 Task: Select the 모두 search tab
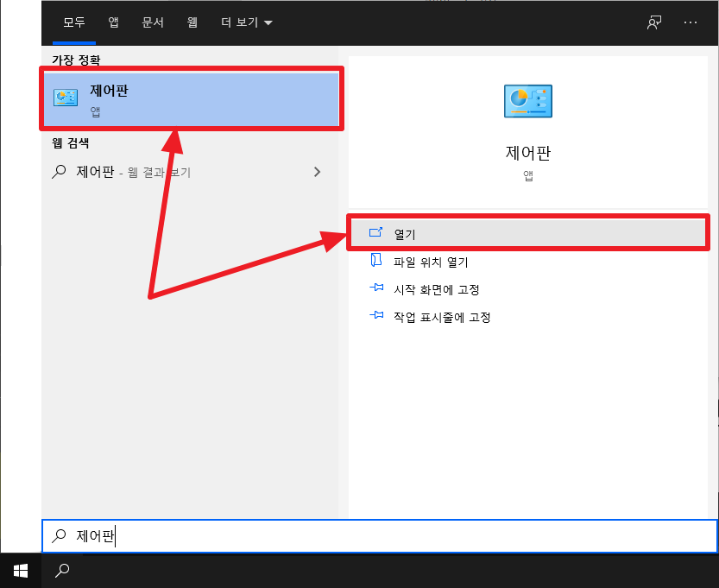click(74, 22)
